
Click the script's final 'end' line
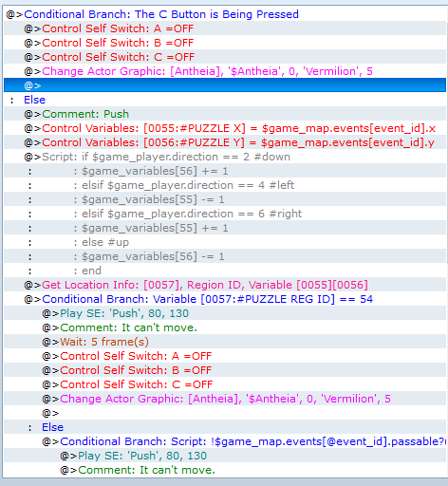[x=225, y=271]
